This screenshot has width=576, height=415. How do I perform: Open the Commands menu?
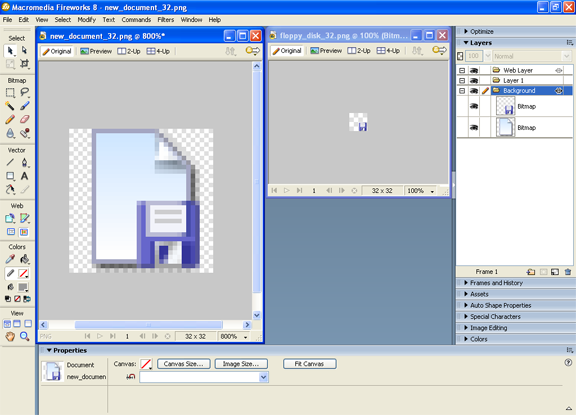click(136, 20)
